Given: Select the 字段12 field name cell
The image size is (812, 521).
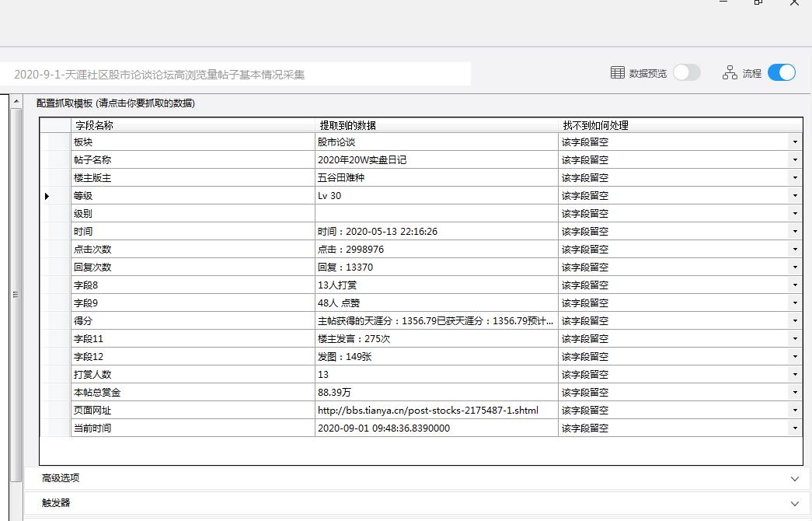Looking at the screenshot, I should click(193, 357).
